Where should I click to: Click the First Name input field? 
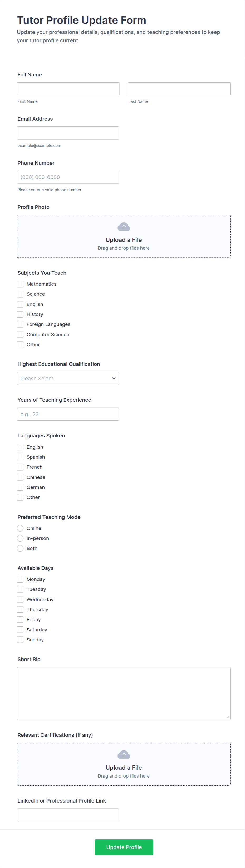(68, 89)
